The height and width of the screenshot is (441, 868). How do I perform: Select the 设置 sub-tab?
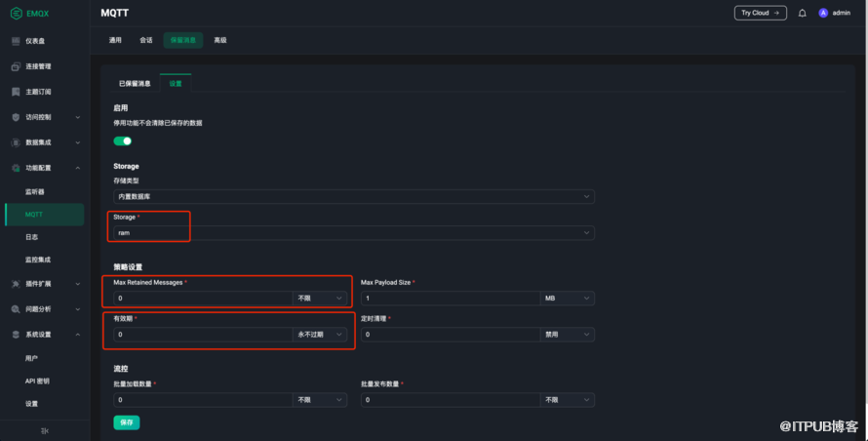tap(176, 83)
